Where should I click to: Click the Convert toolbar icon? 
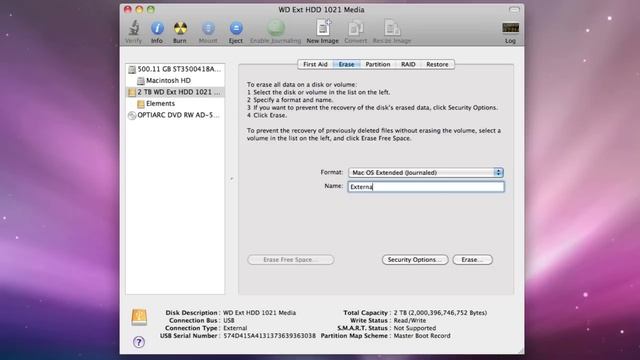click(x=356, y=28)
